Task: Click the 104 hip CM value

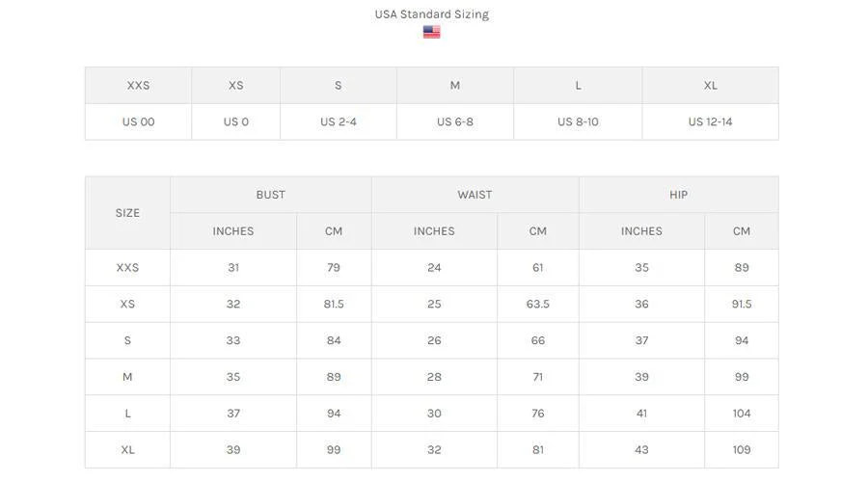Action: click(x=741, y=413)
